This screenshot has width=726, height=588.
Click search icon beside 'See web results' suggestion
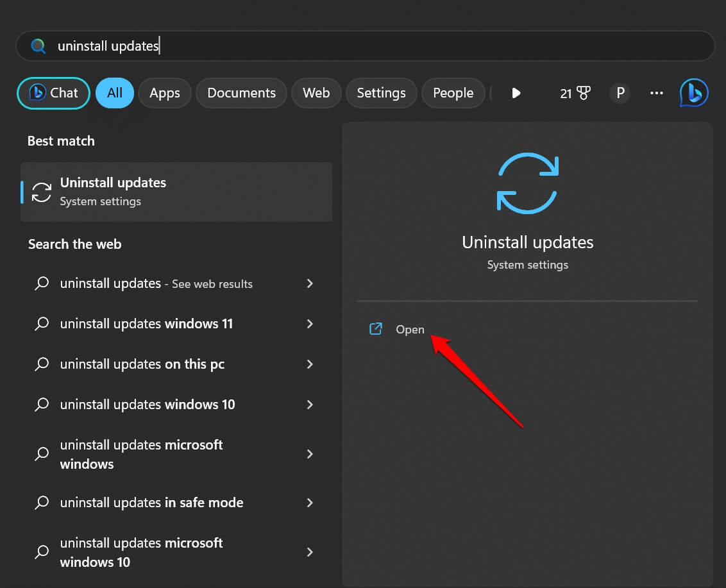[42, 283]
